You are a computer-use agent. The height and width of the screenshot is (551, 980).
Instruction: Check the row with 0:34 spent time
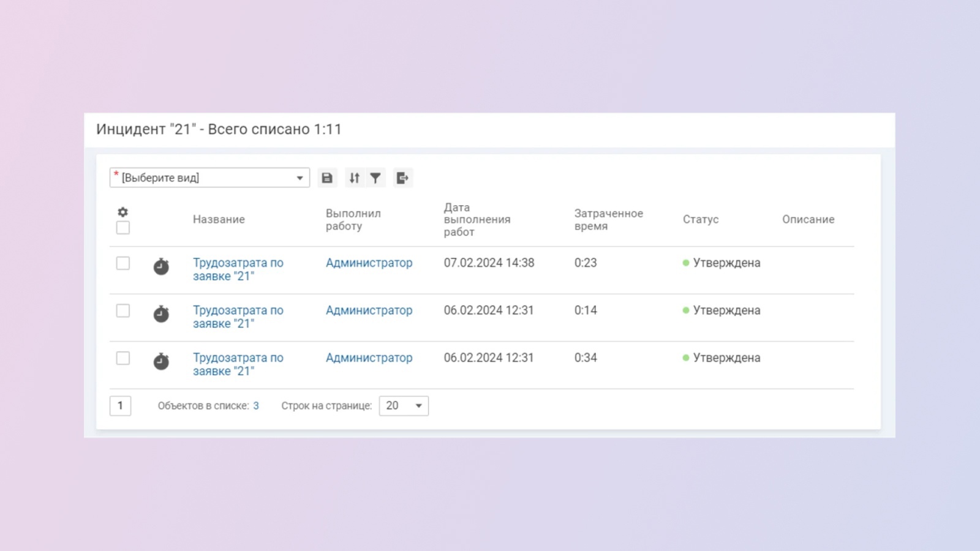123,358
